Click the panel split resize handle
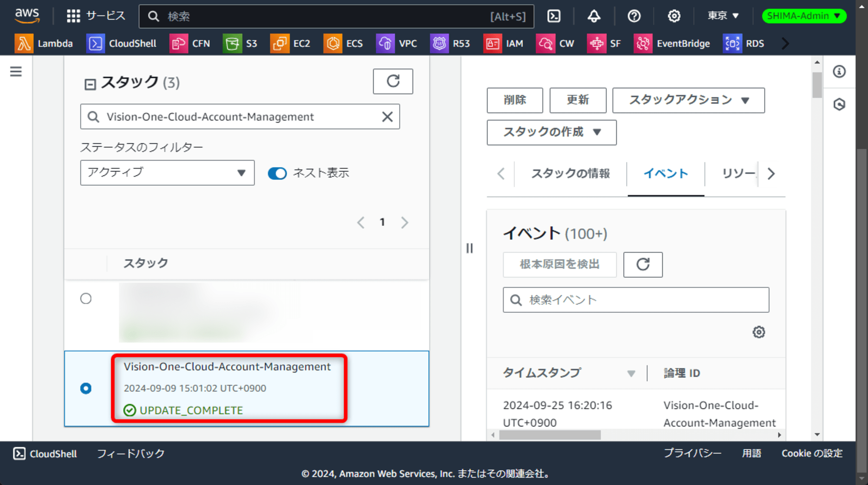868x485 pixels. click(470, 248)
